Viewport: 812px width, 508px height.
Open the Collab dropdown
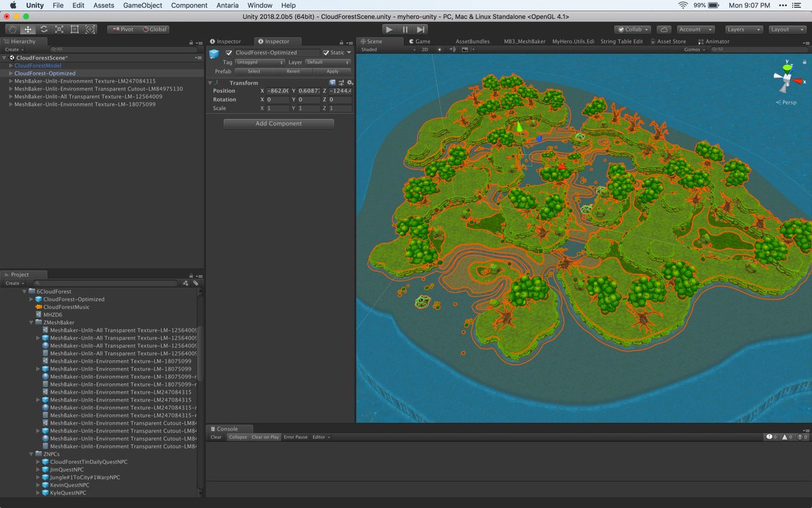pos(633,29)
